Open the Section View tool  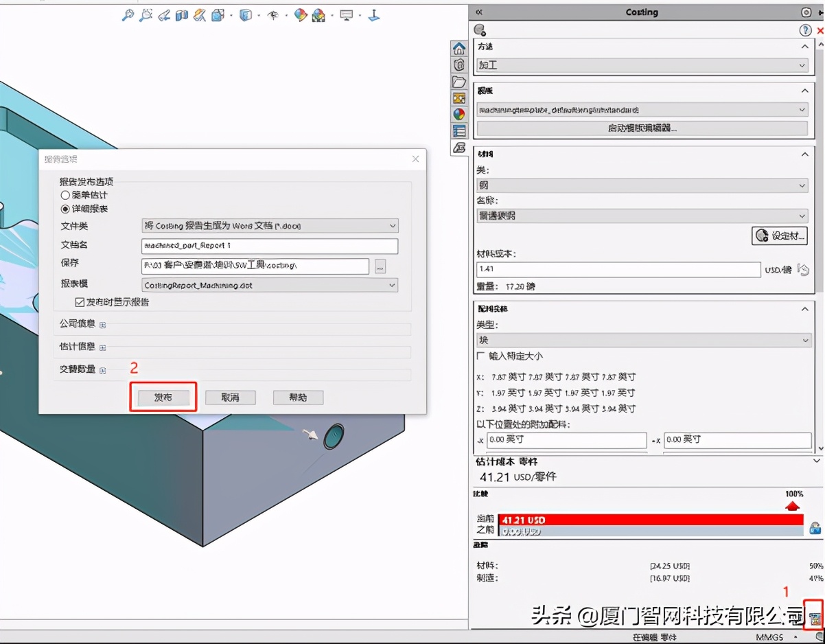182,15
